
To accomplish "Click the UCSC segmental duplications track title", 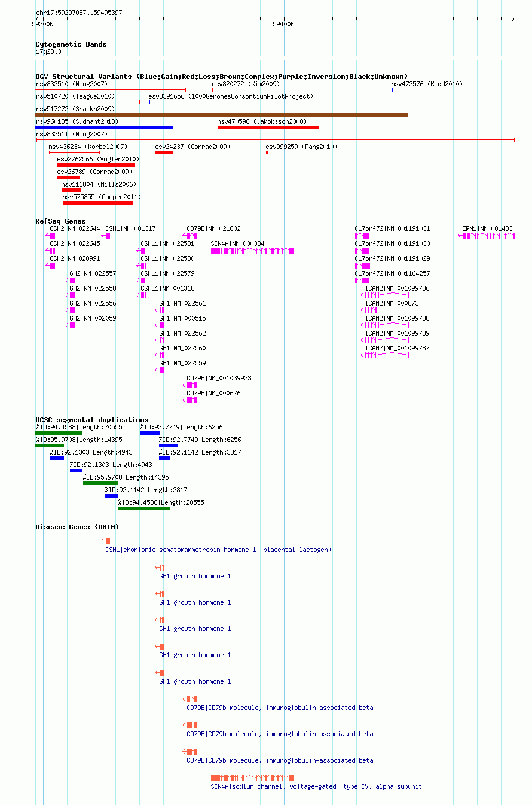I will pos(92,420).
